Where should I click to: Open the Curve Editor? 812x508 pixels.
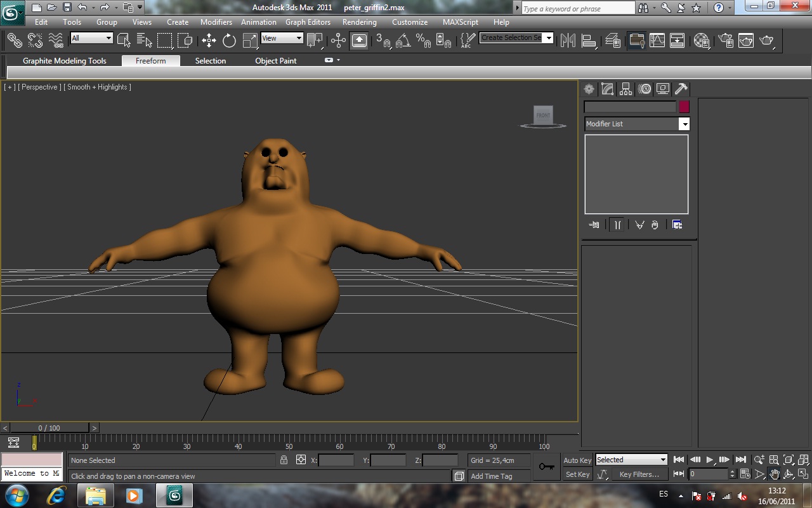657,40
